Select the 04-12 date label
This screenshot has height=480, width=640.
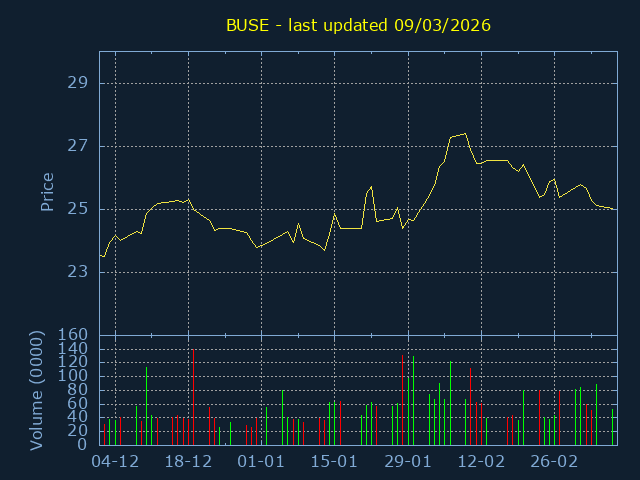[114, 462]
